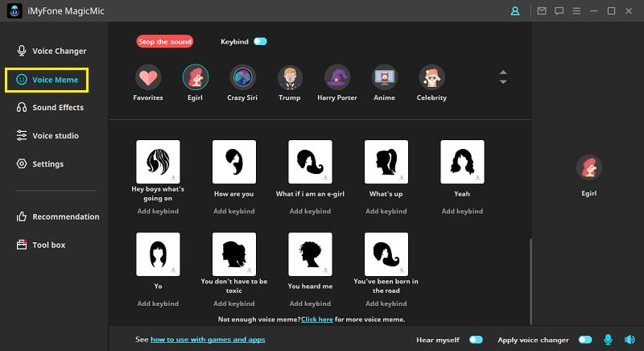This screenshot has height=351, width=644.
Task: Play the 'Yo' voice meme
Action: click(158, 254)
